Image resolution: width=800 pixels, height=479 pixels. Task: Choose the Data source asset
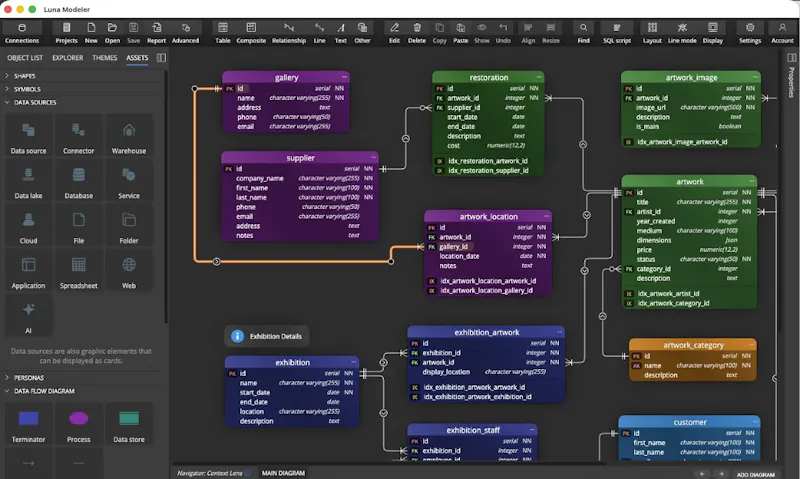tap(29, 136)
